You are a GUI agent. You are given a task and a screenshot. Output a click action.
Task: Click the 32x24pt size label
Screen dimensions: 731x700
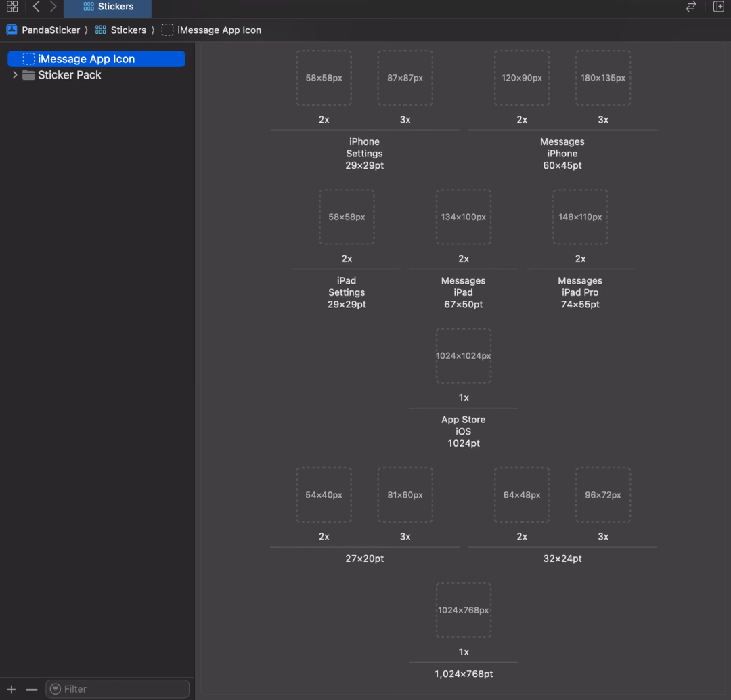click(562, 559)
